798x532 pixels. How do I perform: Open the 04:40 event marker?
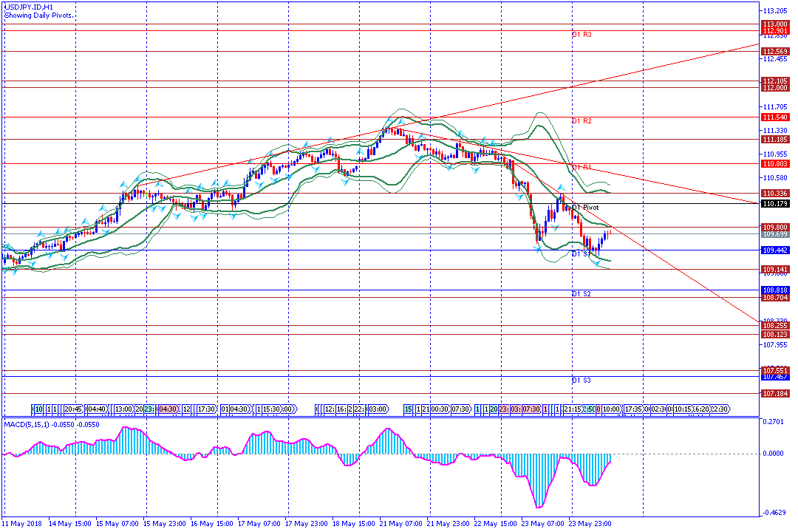pyautogui.click(x=97, y=409)
